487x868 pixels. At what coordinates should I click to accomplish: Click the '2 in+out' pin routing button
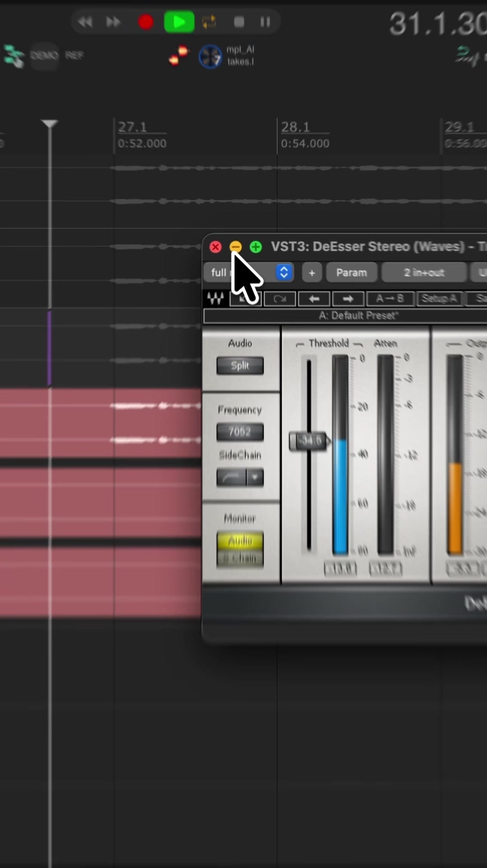[x=424, y=273]
